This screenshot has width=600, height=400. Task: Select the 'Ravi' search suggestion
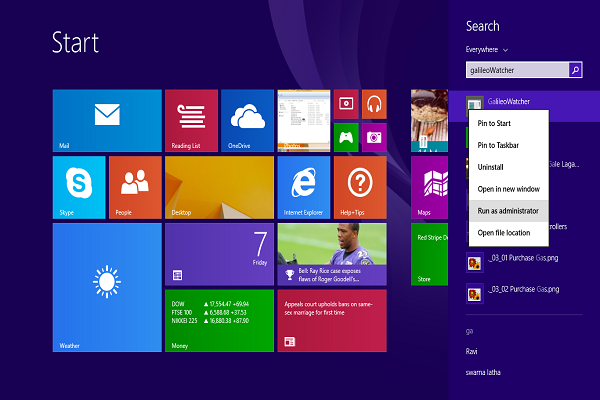click(471, 351)
